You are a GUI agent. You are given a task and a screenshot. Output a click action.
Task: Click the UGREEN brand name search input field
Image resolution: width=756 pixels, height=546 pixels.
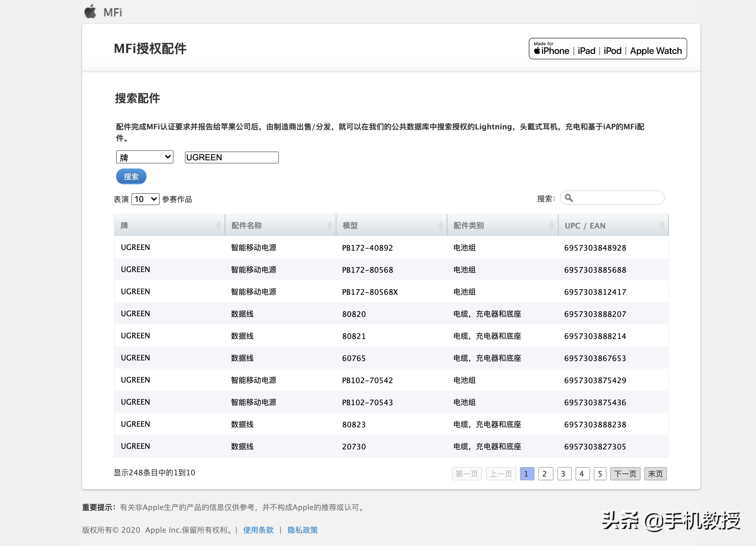coord(231,157)
